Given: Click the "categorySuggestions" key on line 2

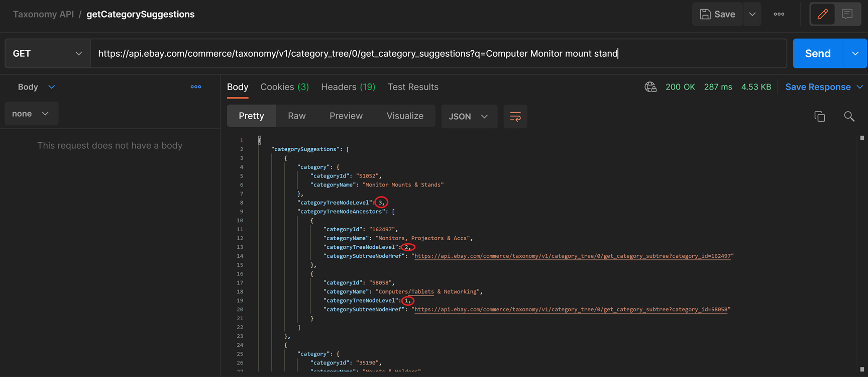Looking at the screenshot, I should pyautogui.click(x=305, y=149).
